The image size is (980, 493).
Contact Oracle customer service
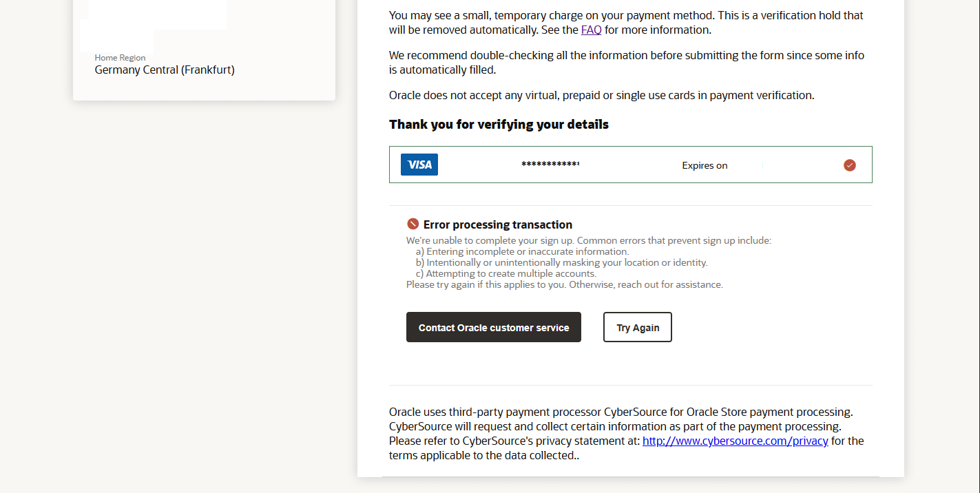click(x=494, y=327)
